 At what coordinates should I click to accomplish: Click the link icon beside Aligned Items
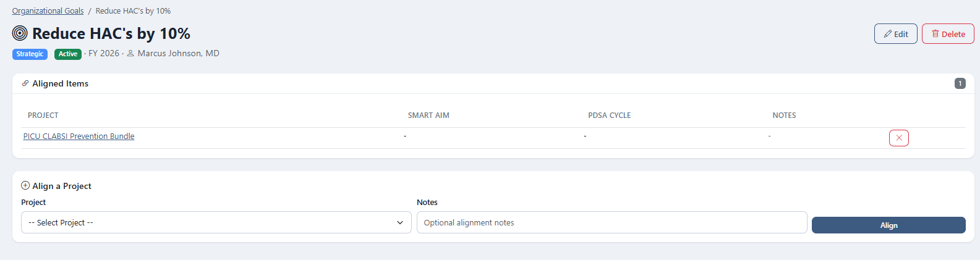pos(25,83)
